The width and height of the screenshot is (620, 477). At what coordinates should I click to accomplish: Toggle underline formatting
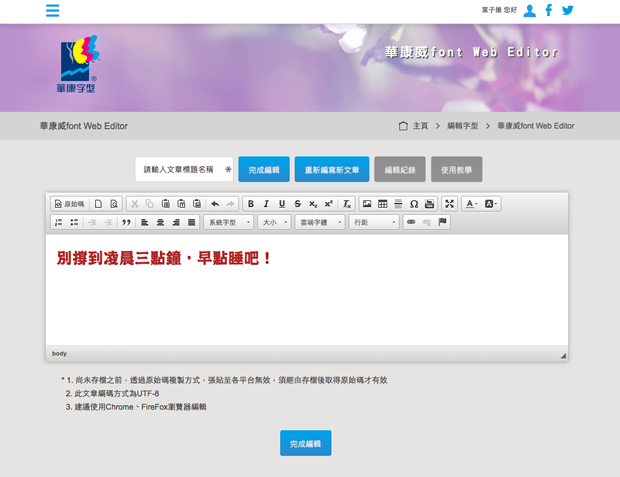point(282,204)
